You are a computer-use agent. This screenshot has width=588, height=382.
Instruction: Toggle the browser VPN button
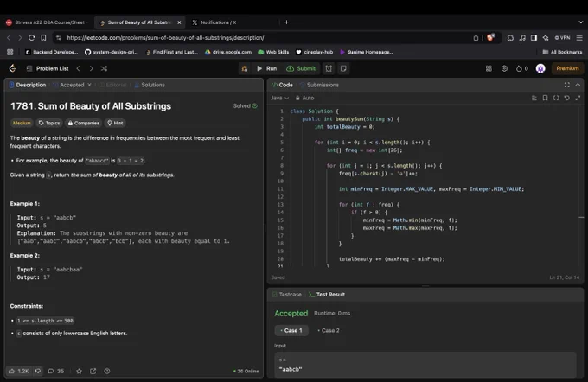click(x=562, y=38)
